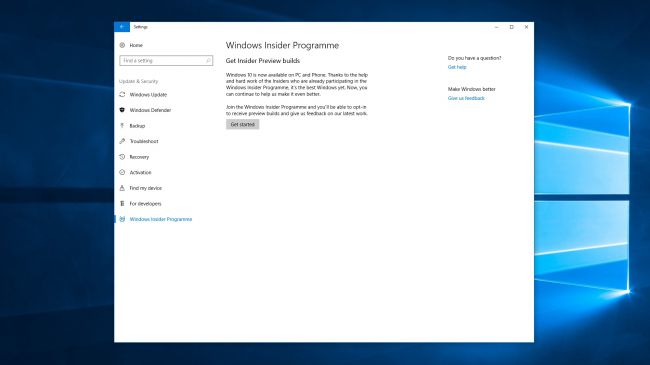Click the Find a setting search box
The width and height of the screenshot is (650, 365).
pyautogui.click(x=166, y=61)
